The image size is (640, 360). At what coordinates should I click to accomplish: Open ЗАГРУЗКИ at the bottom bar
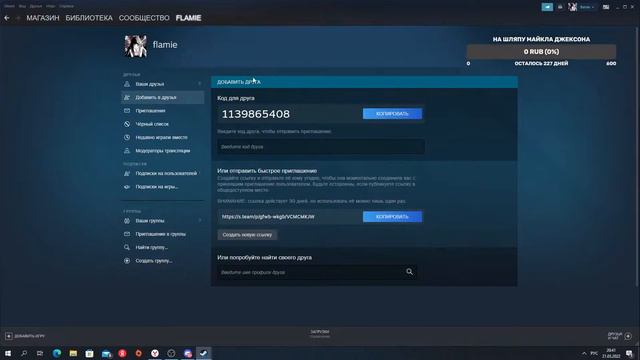coord(320,334)
